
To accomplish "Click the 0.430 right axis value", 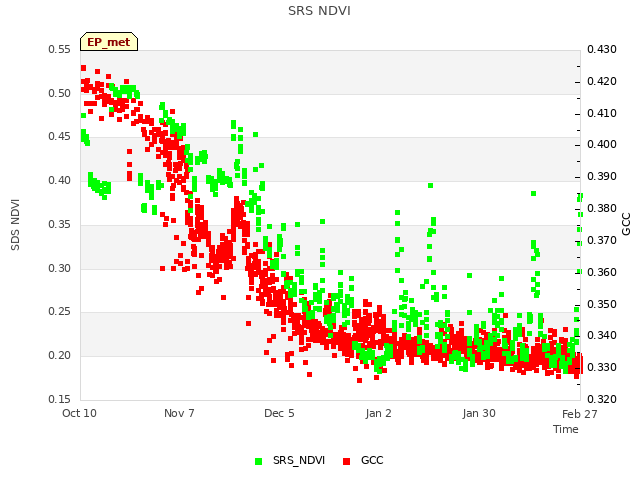I will pos(602,49).
